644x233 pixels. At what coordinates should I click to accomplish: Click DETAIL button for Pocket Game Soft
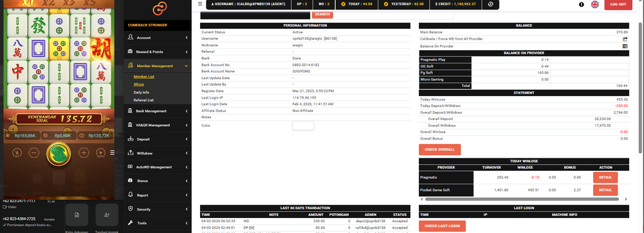[605, 190]
